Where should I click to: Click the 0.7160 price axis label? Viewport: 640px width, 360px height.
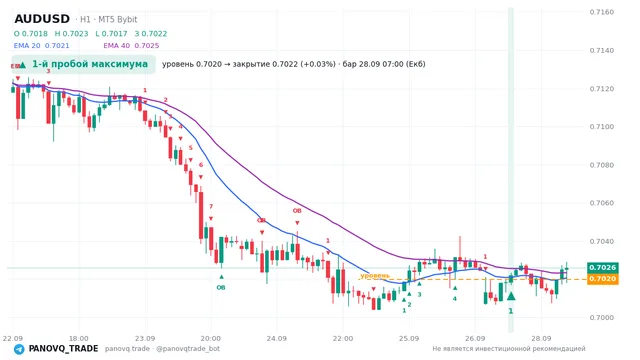click(x=602, y=12)
